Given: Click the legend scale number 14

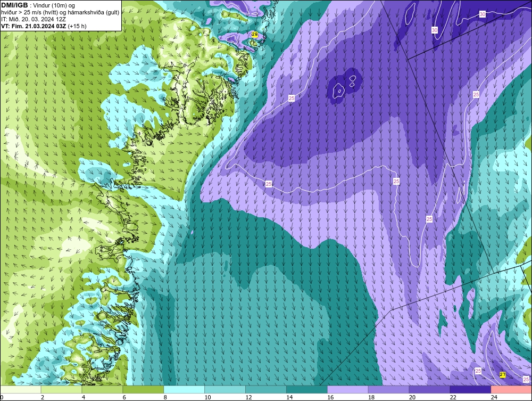Looking at the screenshot, I should click(x=289, y=397).
